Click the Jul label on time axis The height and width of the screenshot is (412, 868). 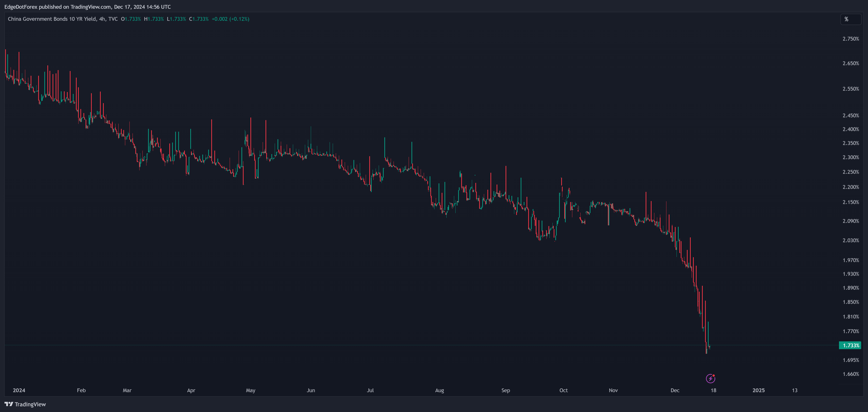(370, 391)
